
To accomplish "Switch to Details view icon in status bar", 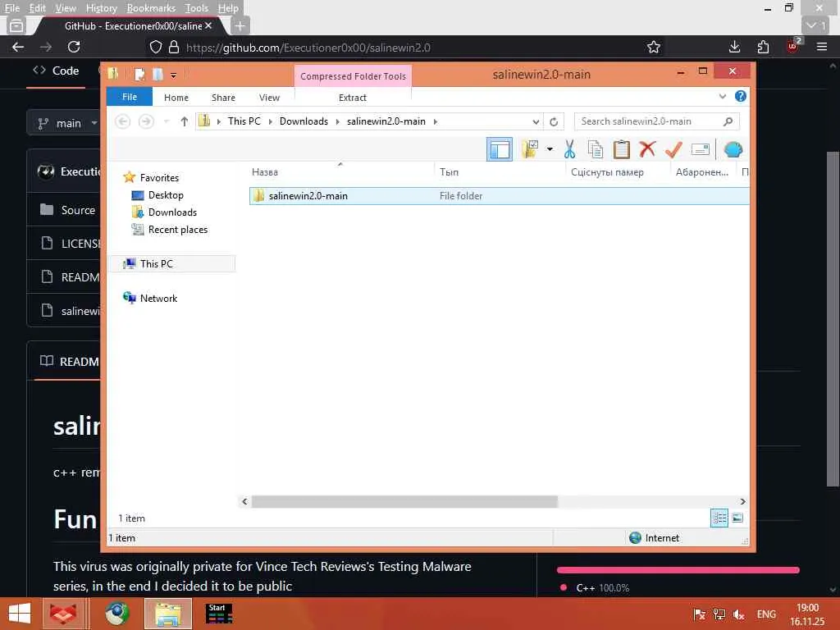I will pyautogui.click(x=719, y=518).
